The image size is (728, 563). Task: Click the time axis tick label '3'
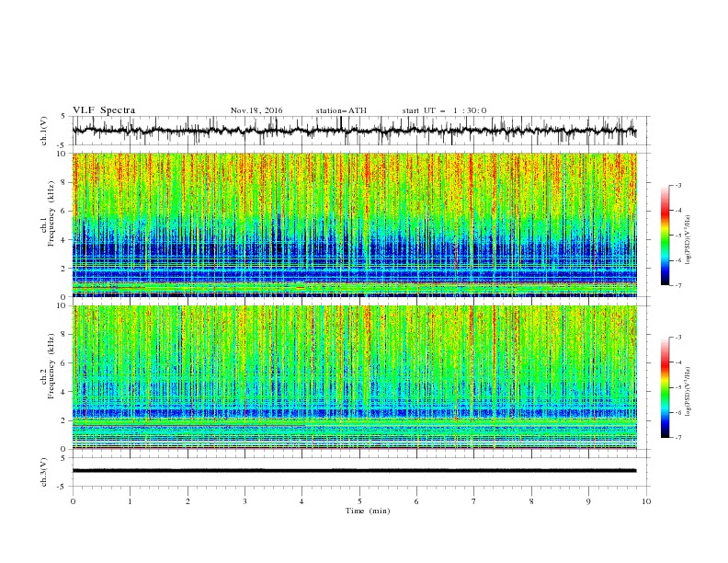(245, 501)
